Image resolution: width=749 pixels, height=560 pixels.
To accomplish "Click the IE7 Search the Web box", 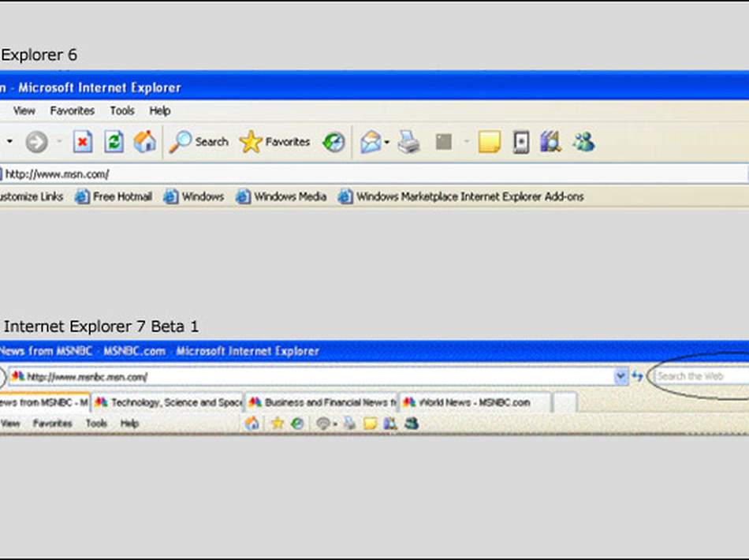I will click(x=701, y=376).
